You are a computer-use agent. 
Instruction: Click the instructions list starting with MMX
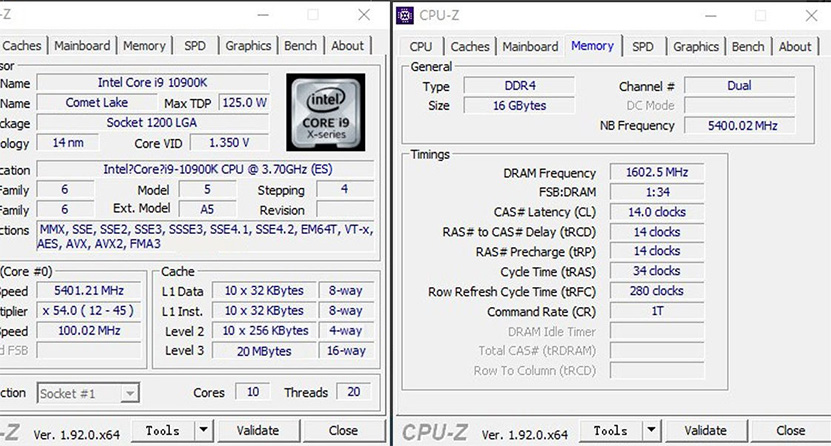(x=206, y=237)
